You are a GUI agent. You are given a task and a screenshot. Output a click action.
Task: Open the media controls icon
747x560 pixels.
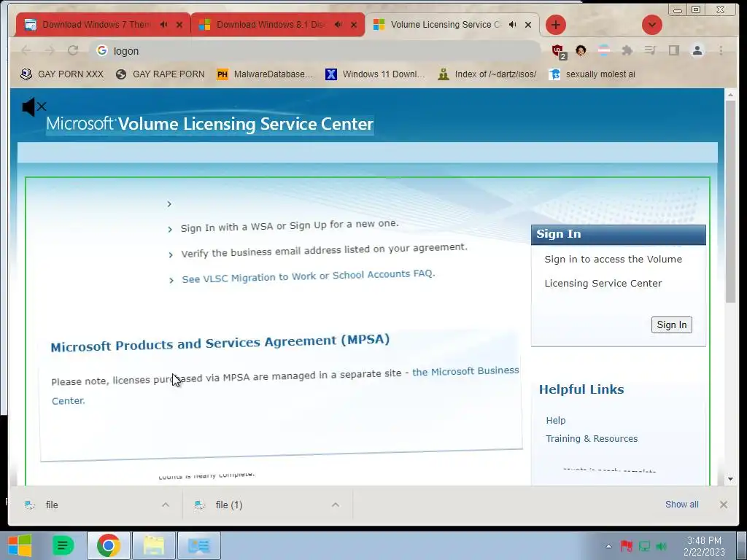tap(650, 50)
